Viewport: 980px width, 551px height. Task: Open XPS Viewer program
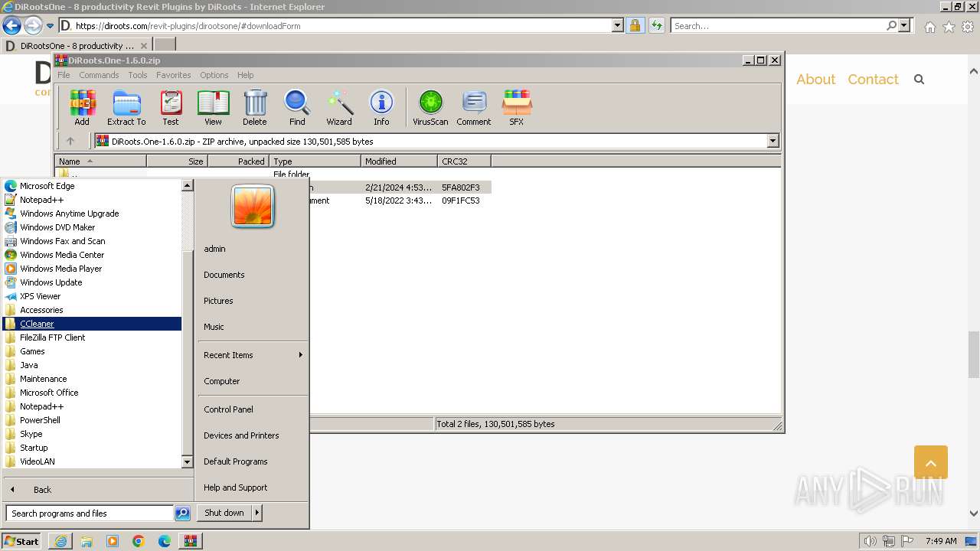(x=40, y=296)
